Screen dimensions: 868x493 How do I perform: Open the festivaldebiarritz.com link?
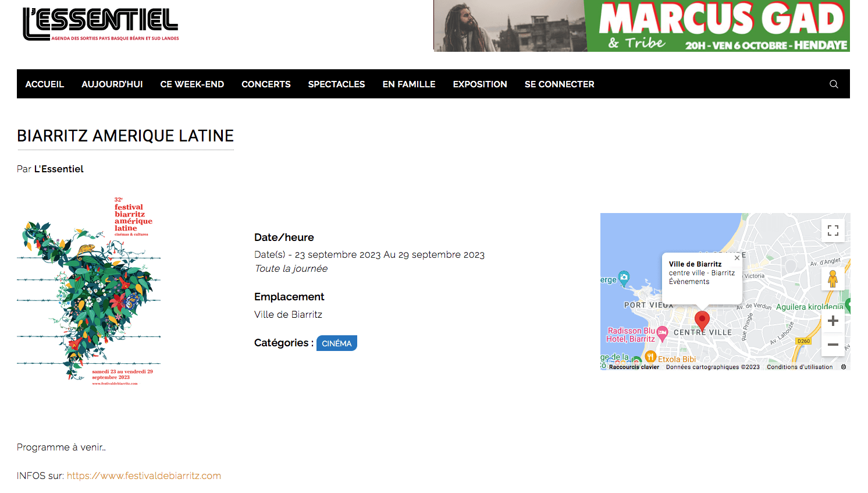(144, 476)
